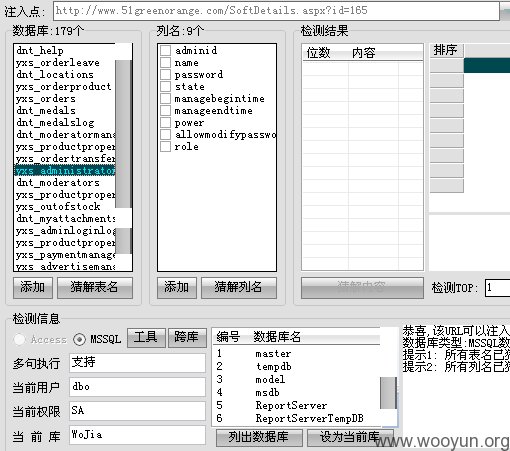Tick the password column checkbox
Image resolution: width=510 pixels, height=451 pixels.
(x=165, y=74)
